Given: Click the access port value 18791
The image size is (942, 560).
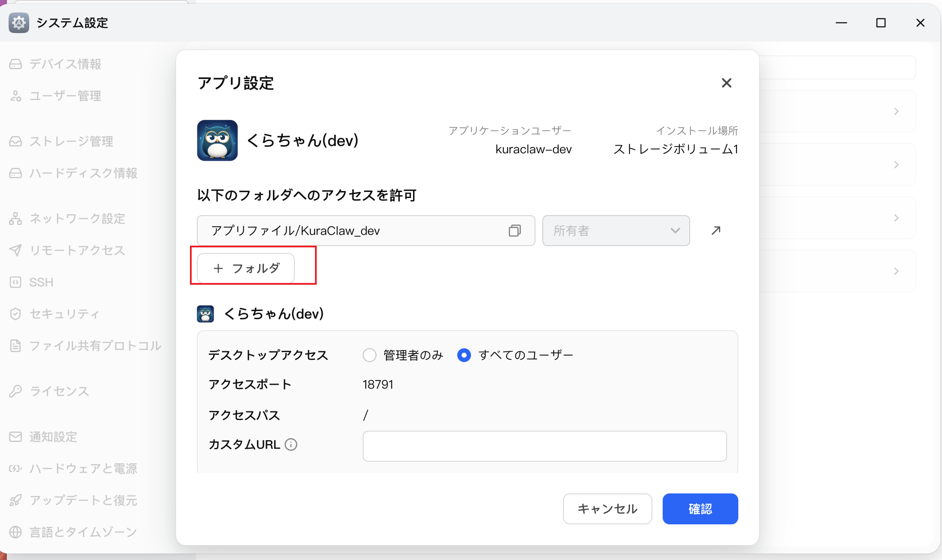Looking at the screenshot, I should pos(378,384).
